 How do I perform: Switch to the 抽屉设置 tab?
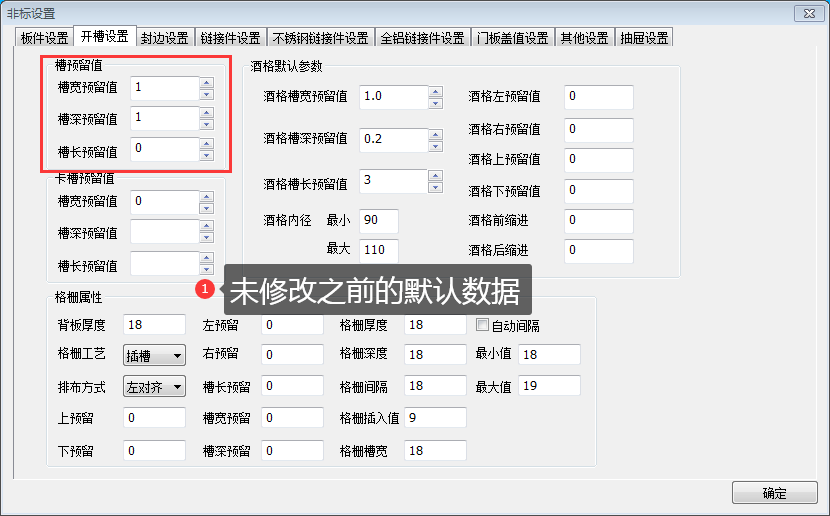click(x=644, y=38)
